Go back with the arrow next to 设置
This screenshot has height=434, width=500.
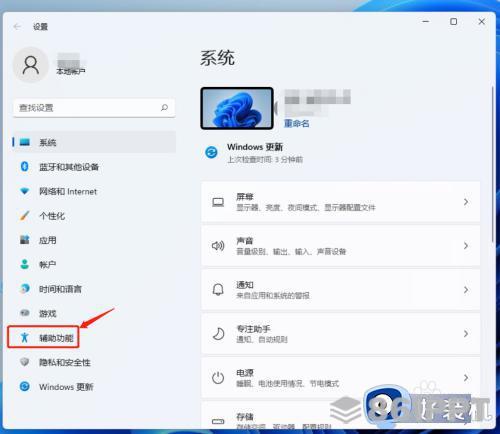click(x=17, y=27)
